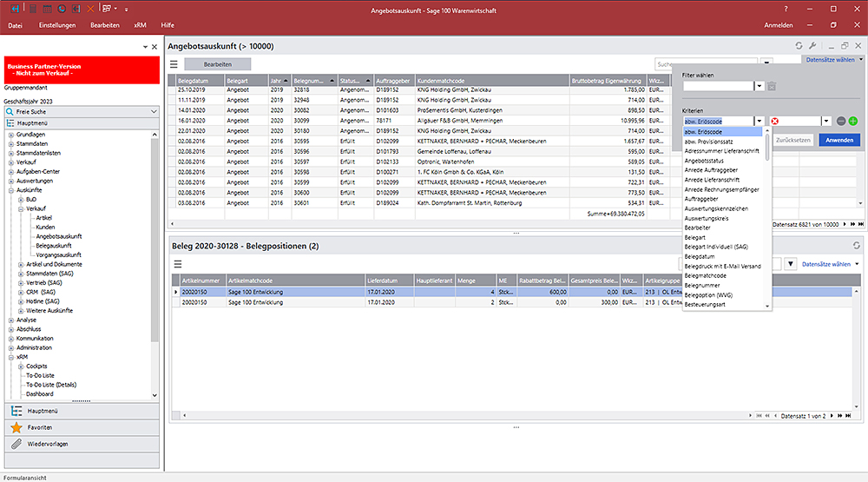Open the navigation panel options arrow
This screenshot has width=868, height=482.
[145, 47]
